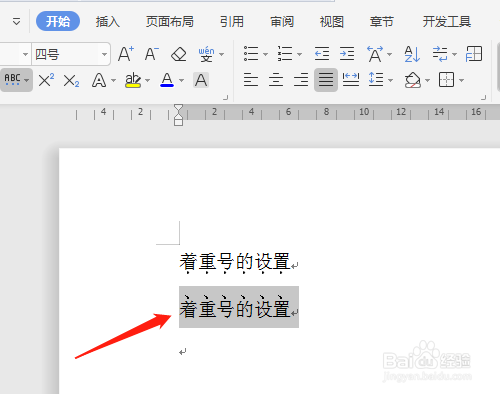Expand the shading color dropdown arrow
500x394 pixels.
(x=427, y=80)
